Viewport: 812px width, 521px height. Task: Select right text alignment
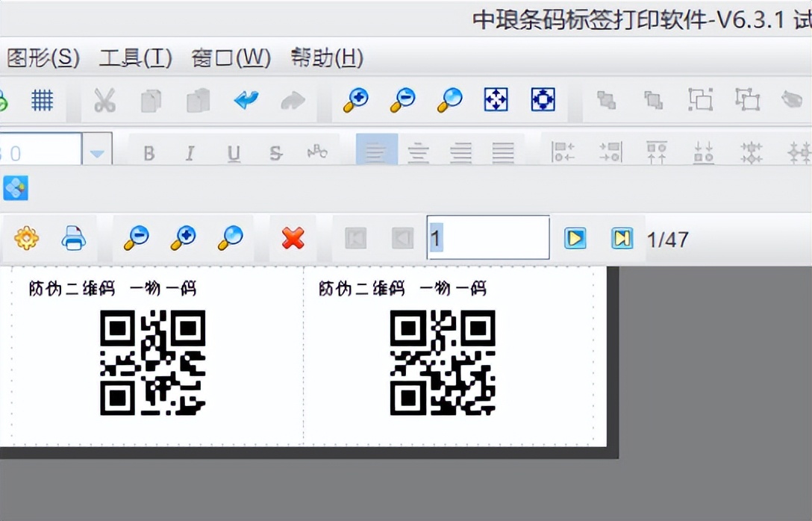click(461, 152)
